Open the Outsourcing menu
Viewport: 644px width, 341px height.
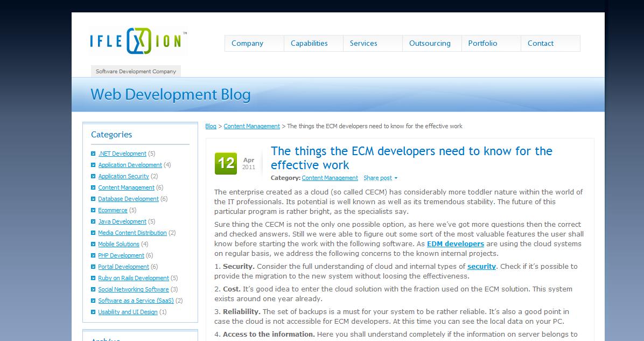(432, 43)
